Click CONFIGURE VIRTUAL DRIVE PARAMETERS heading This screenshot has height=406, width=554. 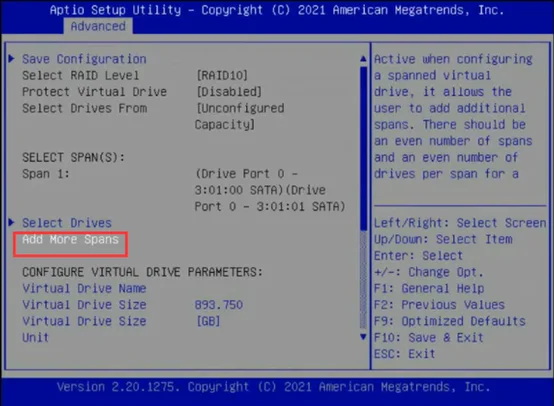pos(142,272)
